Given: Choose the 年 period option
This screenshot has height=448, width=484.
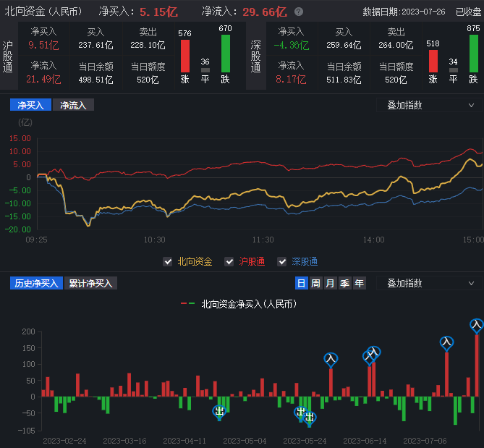Looking at the screenshot, I should (359, 283).
